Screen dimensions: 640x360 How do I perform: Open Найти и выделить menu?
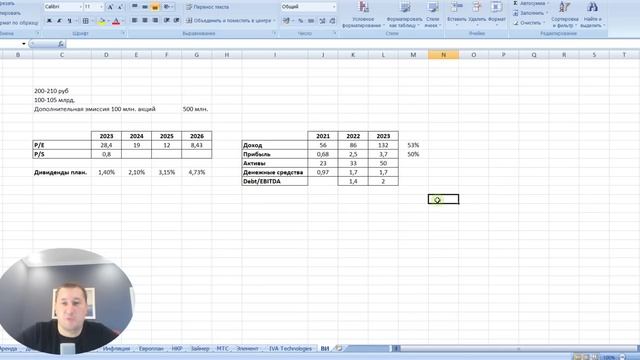[x=592, y=15]
